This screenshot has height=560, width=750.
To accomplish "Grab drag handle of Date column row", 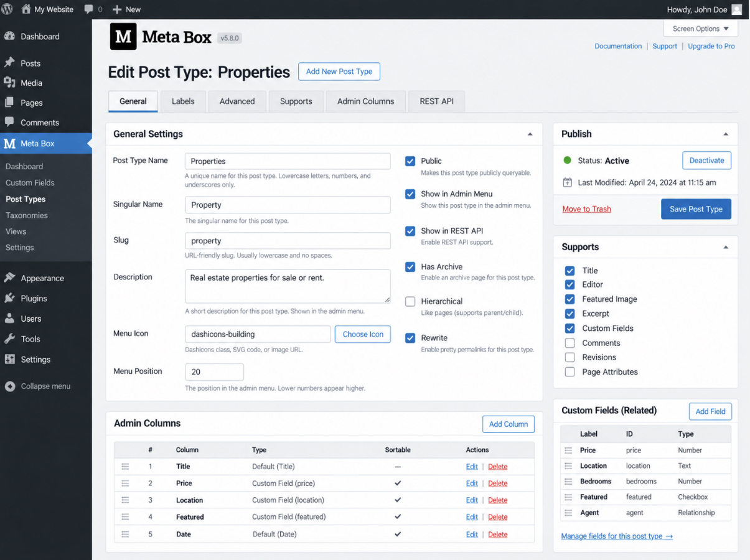I will (x=125, y=534).
